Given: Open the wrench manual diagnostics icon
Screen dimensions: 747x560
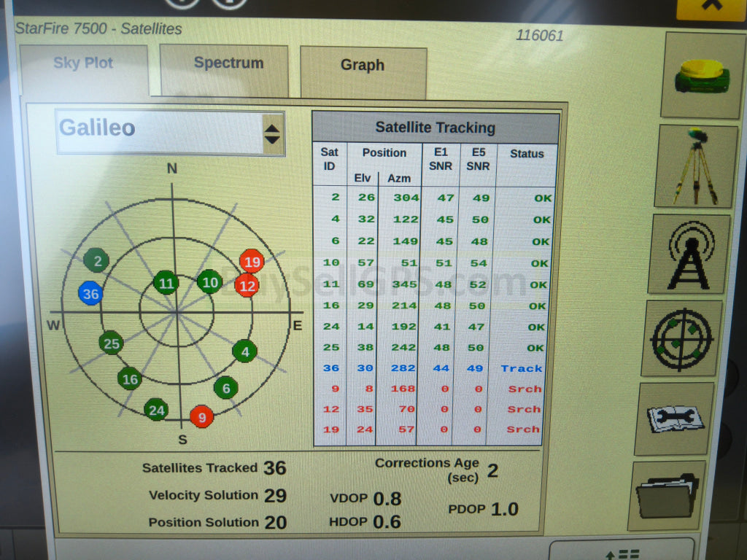Looking at the screenshot, I should click(x=675, y=419).
